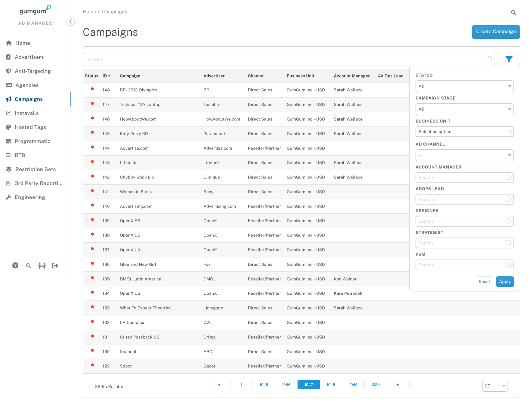This screenshot has height=410, width=532.
Task: Click the Campaigns megaphone icon
Action: click(x=9, y=99)
